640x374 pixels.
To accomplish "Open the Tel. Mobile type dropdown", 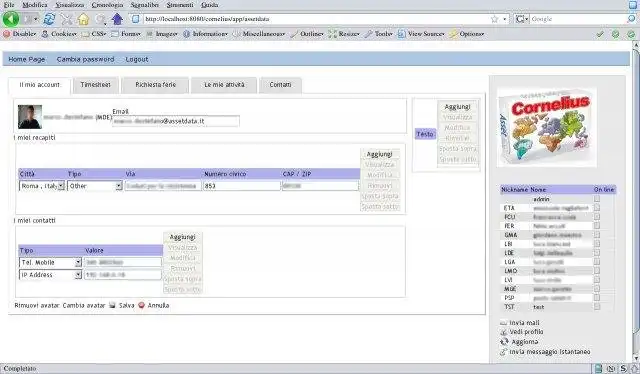I will [x=51, y=263].
